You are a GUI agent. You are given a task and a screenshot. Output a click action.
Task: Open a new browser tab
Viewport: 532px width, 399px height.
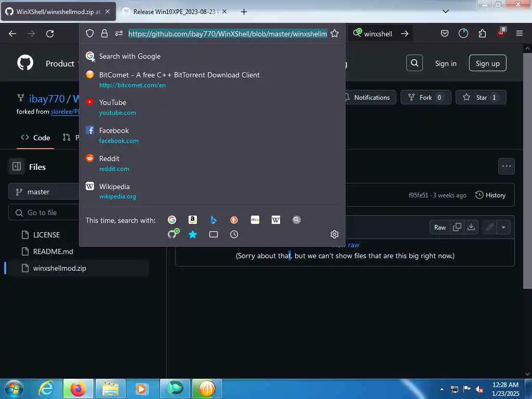pos(244,12)
